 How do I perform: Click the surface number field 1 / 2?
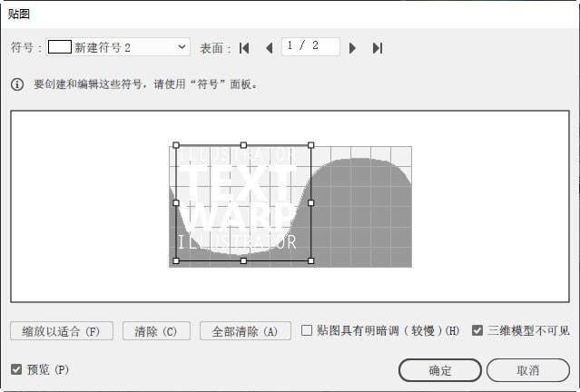(310, 46)
